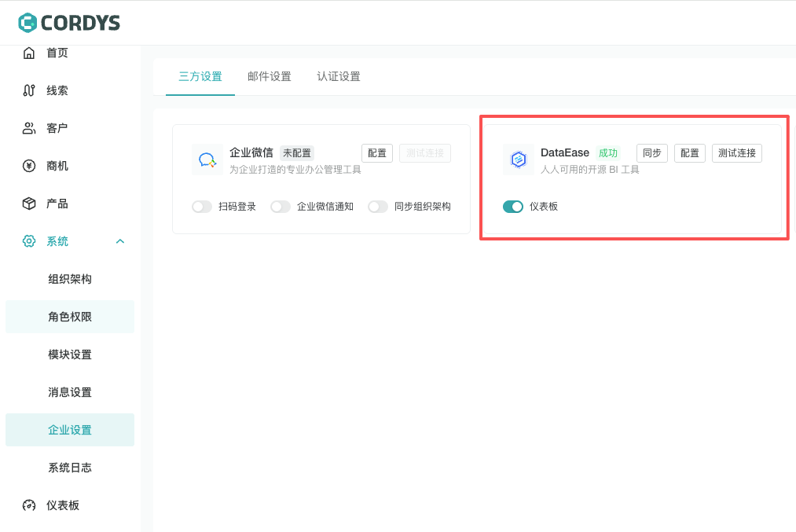Click the 商机 yen coin icon
The width and height of the screenshot is (796, 532).
29,166
